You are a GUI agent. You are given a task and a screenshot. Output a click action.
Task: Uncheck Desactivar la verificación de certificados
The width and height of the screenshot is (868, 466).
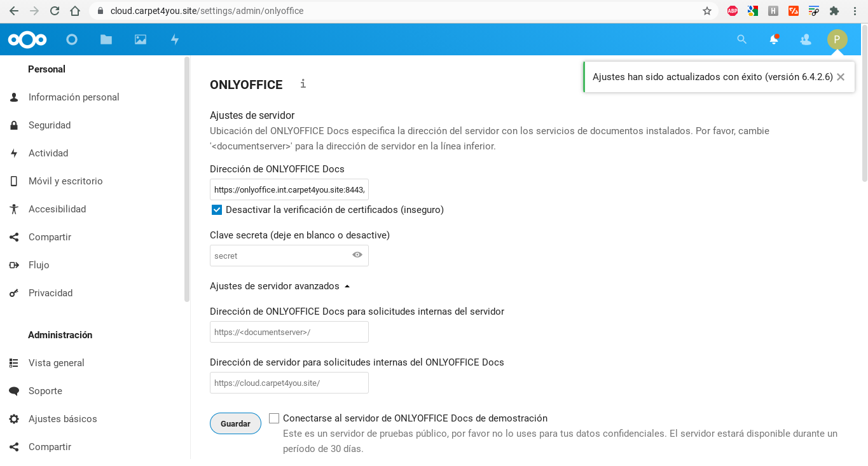[217, 210]
